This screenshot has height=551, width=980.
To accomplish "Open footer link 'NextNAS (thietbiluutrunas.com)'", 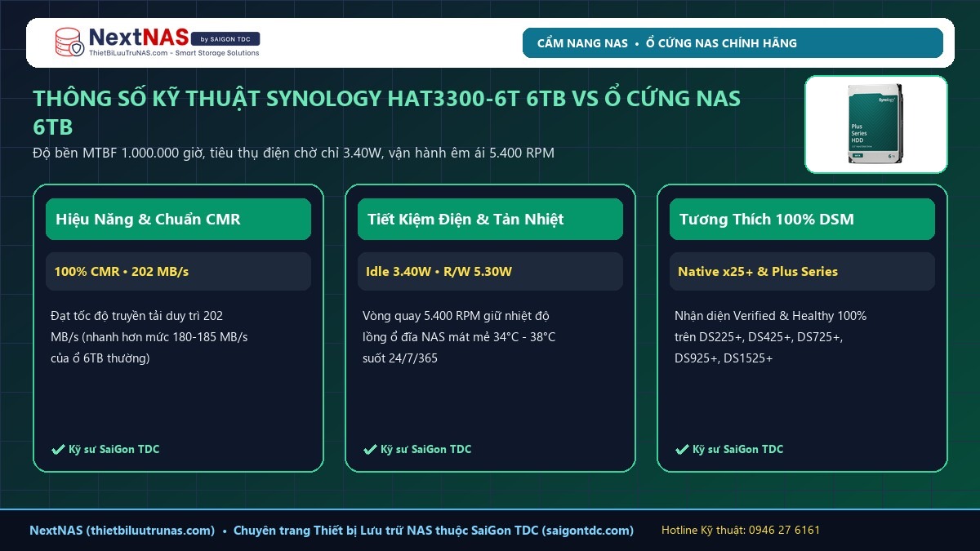I will click(122, 531).
